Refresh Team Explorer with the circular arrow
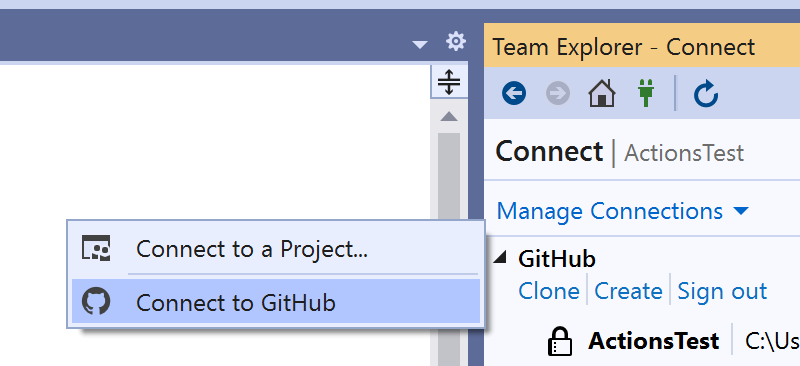 coord(706,95)
